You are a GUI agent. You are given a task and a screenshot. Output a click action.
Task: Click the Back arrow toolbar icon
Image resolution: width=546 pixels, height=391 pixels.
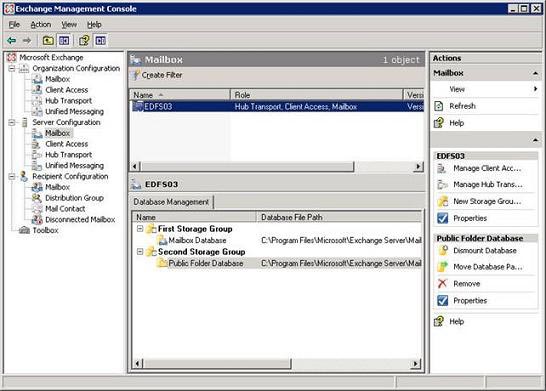pos(11,41)
